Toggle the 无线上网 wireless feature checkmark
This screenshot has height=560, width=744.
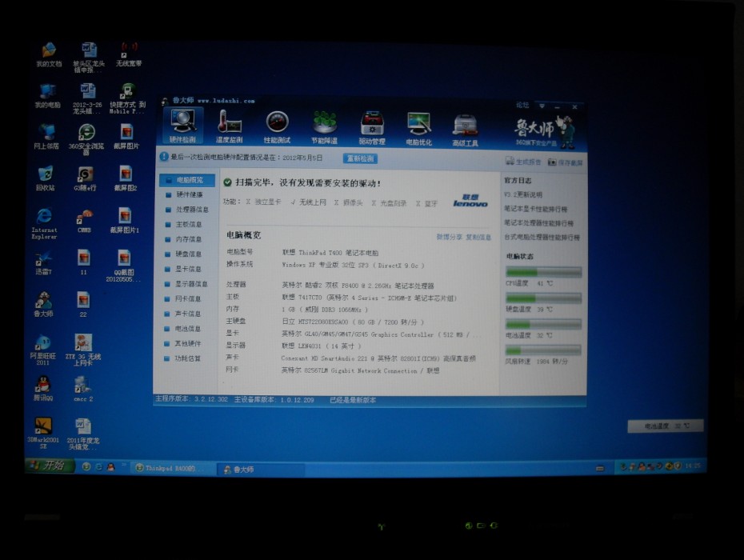(x=293, y=203)
